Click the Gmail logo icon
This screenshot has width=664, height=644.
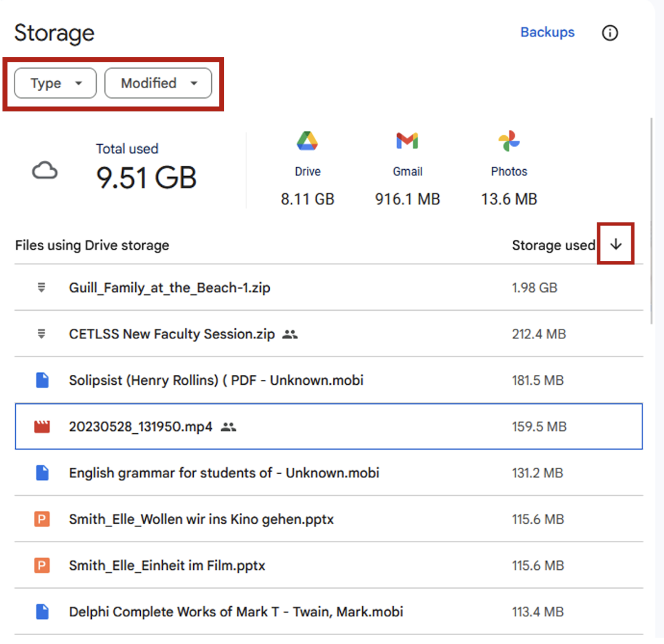click(x=407, y=141)
